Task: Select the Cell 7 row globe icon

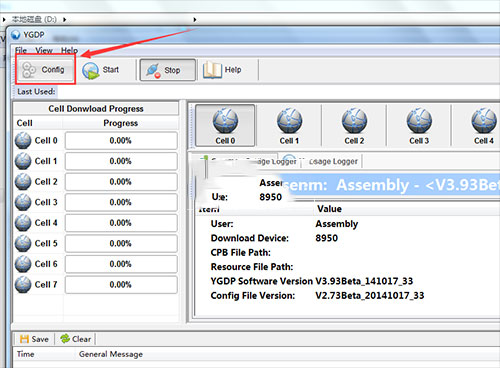Action: click(23, 285)
